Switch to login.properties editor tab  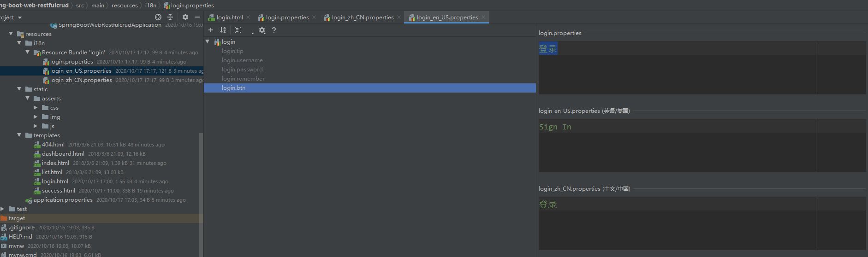(x=287, y=17)
